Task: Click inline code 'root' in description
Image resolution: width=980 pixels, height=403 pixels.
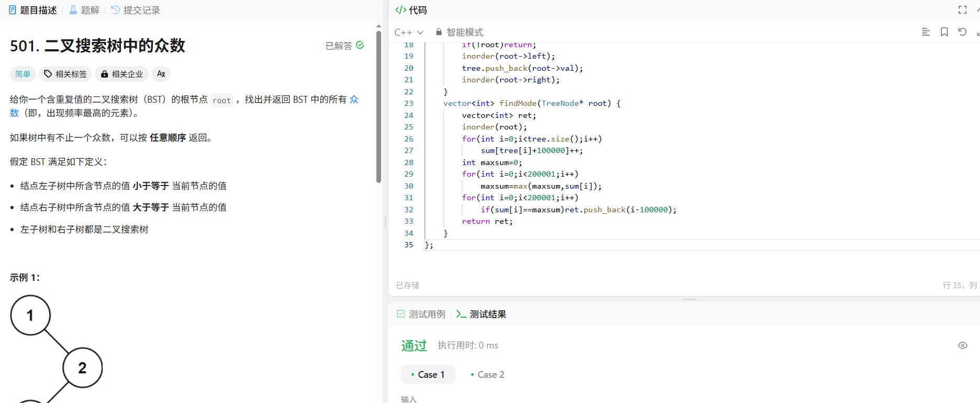Action: [x=222, y=100]
